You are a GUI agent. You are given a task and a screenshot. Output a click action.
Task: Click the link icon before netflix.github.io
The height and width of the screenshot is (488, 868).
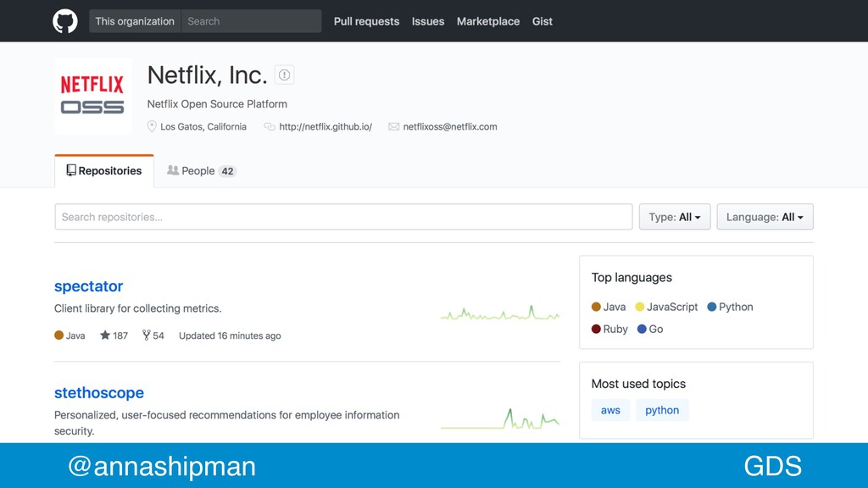coord(270,127)
